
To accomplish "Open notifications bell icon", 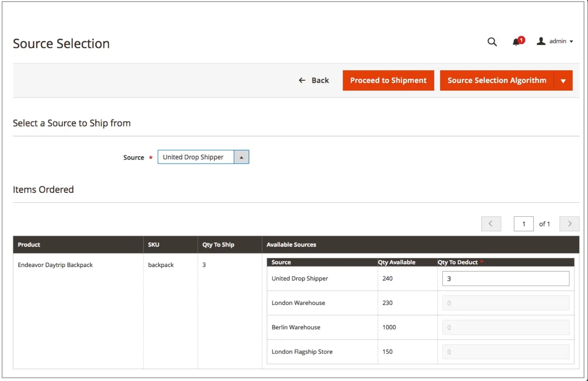I will pyautogui.click(x=518, y=41).
